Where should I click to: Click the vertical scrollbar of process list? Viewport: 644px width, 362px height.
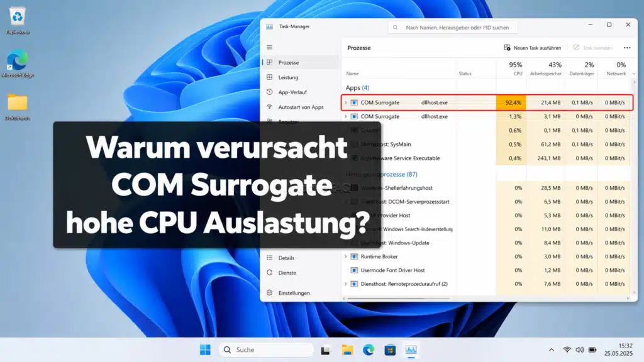coord(634,187)
